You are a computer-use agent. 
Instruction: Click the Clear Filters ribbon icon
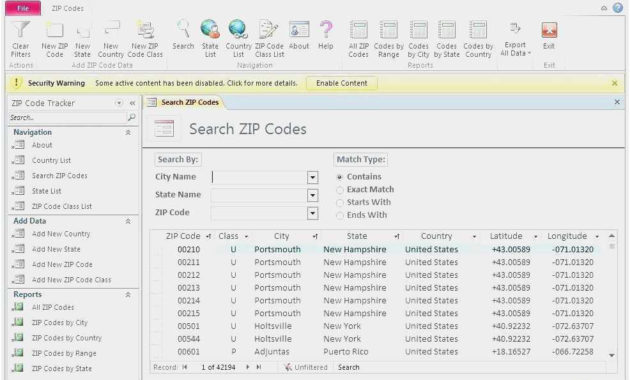click(20, 30)
